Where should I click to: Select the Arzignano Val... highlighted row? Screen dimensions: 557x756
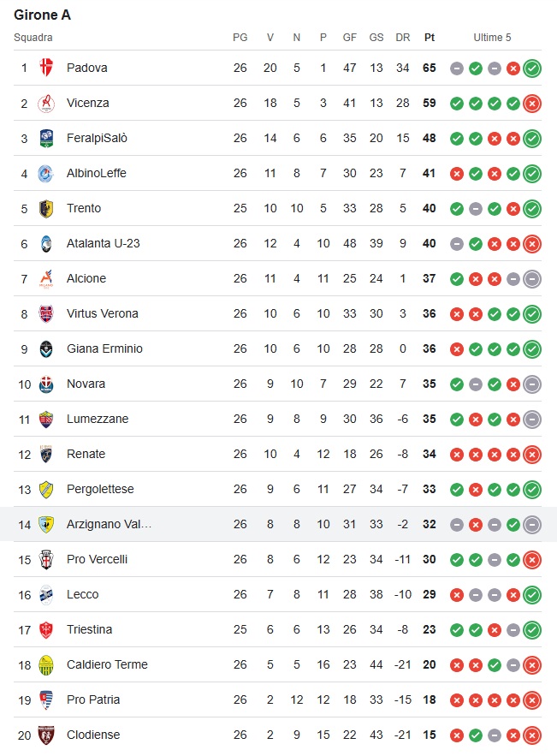279,524
